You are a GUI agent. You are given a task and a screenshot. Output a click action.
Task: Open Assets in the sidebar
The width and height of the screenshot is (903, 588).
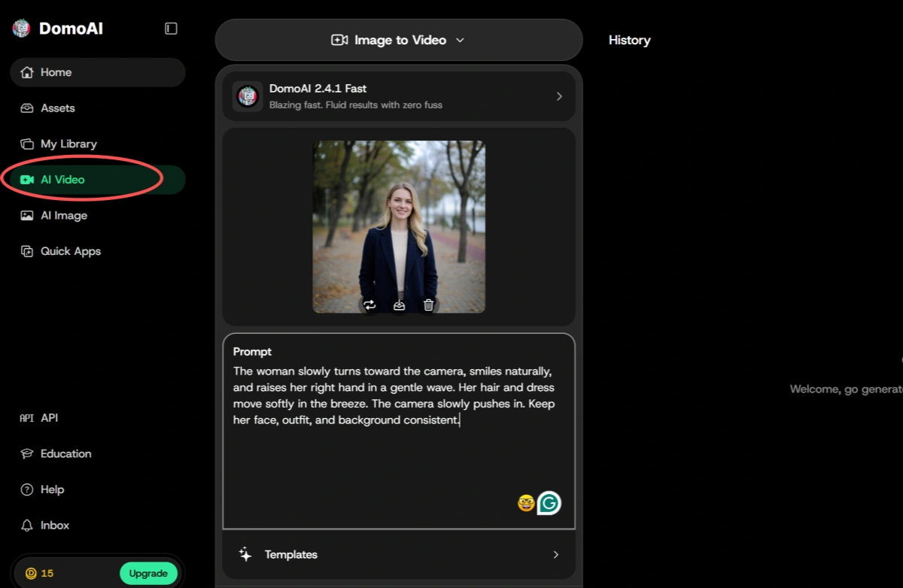click(98, 108)
